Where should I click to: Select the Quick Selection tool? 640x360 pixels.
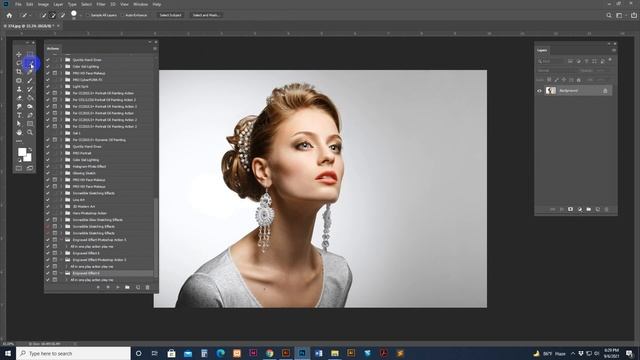pyautogui.click(x=30, y=63)
